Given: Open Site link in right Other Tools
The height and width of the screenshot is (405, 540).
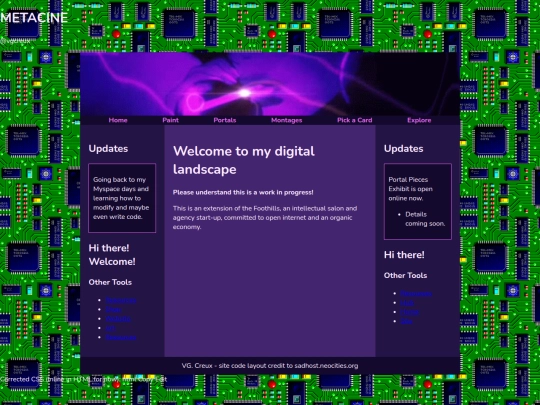Looking at the screenshot, I should coord(406,321).
